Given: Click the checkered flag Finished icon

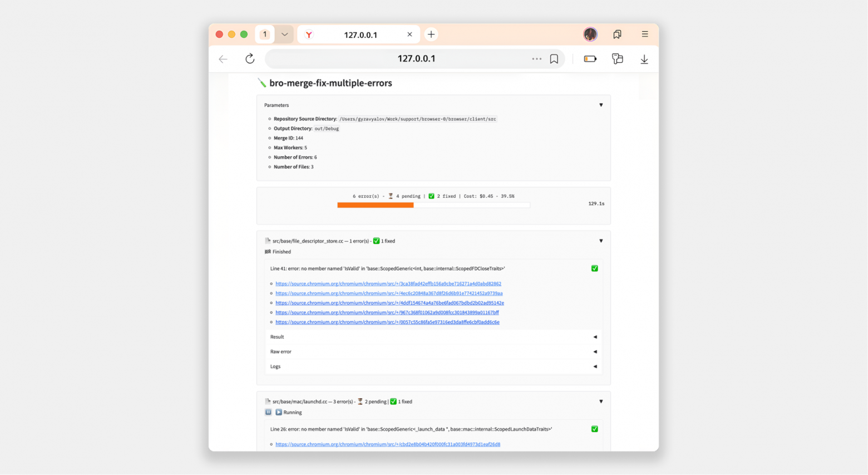Looking at the screenshot, I should (268, 252).
